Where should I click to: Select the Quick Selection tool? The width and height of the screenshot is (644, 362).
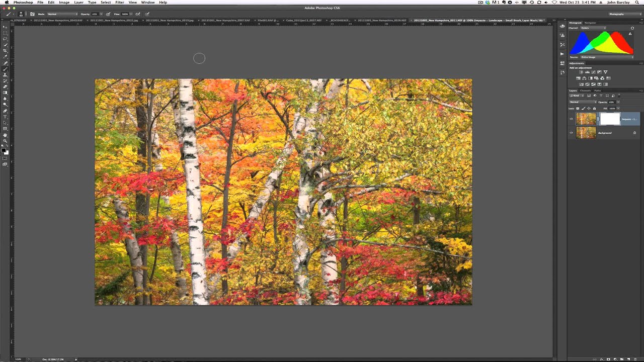click(5, 45)
